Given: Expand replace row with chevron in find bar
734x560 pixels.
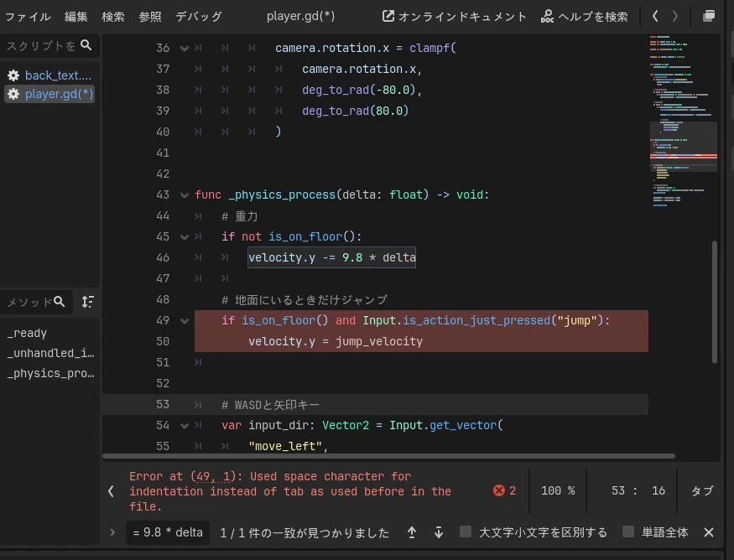Looking at the screenshot, I should click(x=112, y=532).
